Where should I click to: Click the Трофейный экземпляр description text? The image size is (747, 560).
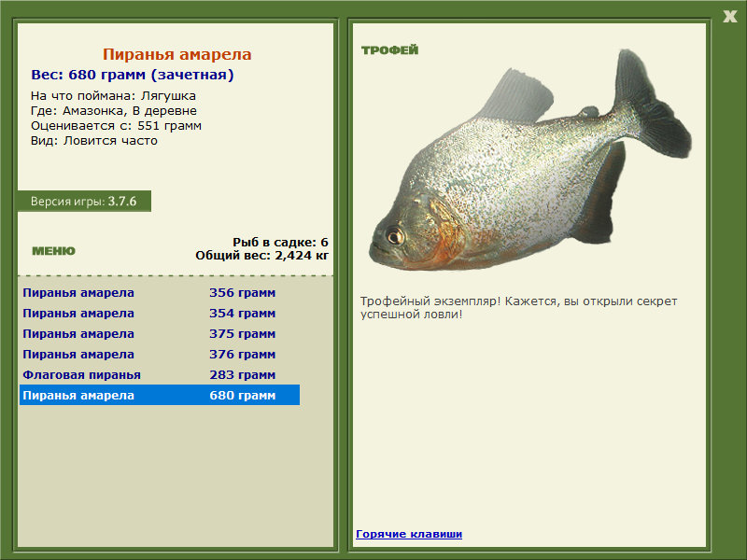tap(519, 308)
